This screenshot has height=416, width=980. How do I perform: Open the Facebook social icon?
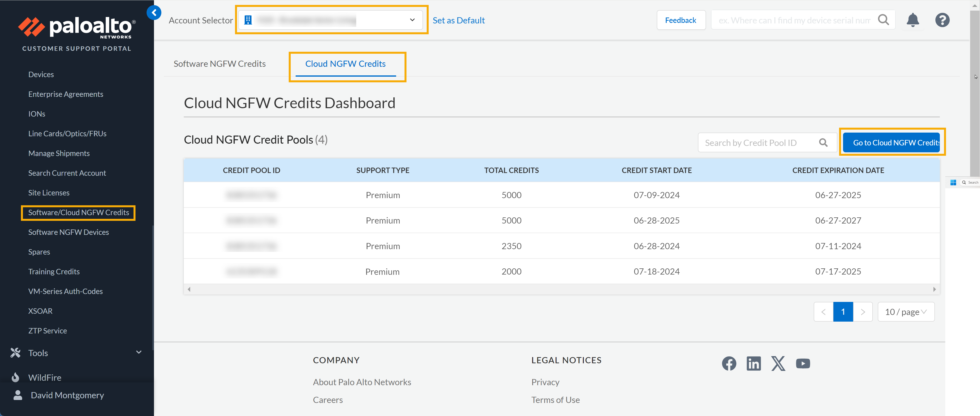coord(729,364)
